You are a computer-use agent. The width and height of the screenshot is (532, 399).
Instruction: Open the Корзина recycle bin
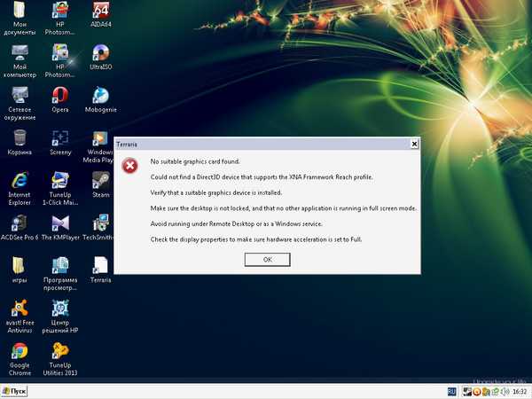(20, 143)
